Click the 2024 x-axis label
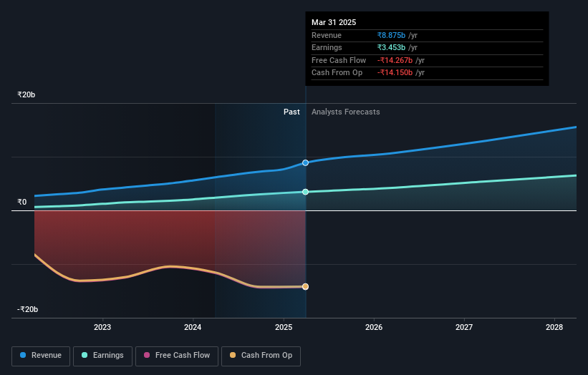Screen dimensions: 588x375 pyautogui.click(x=193, y=328)
